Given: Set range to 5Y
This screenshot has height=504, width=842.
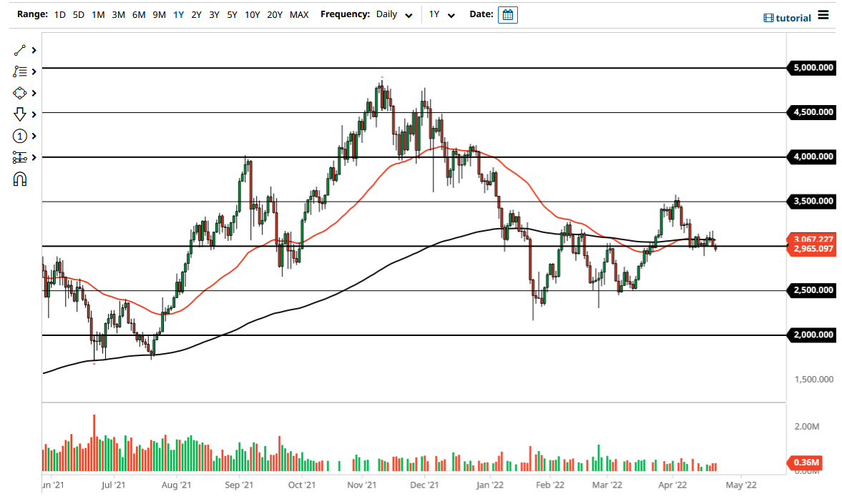Looking at the screenshot, I should 232,15.
